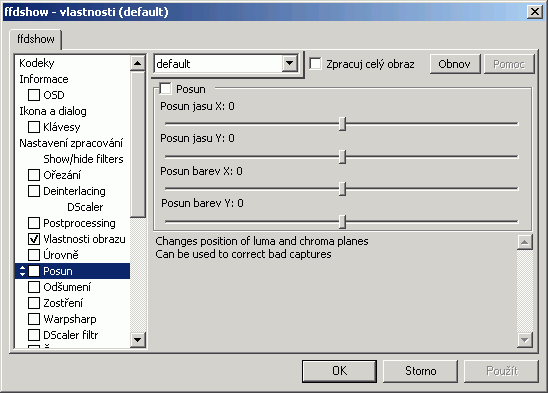
Task: Click the Posun row reorder arrows
Action: 22,271
